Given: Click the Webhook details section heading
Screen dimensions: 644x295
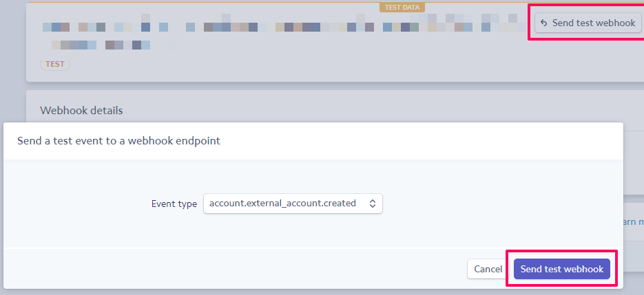Looking at the screenshot, I should (x=81, y=111).
